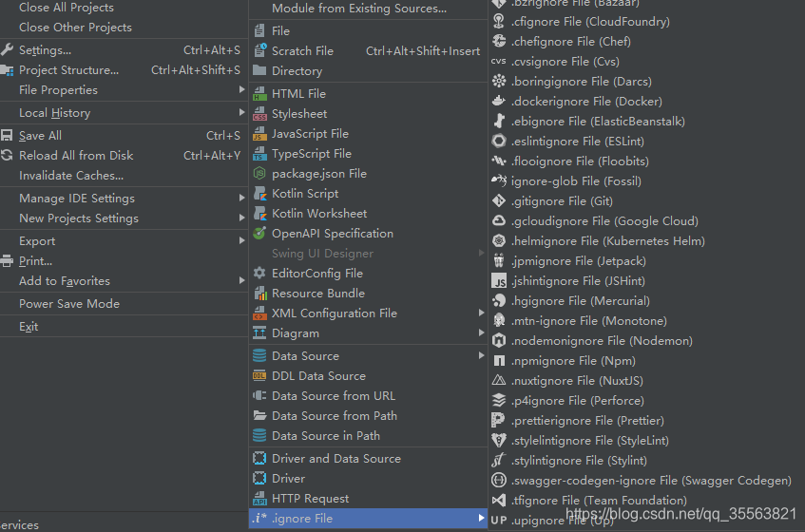The image size is (805, 532).
Task: Expand the Add to Favorites submenu arrow
Action: tap(241, 280)
